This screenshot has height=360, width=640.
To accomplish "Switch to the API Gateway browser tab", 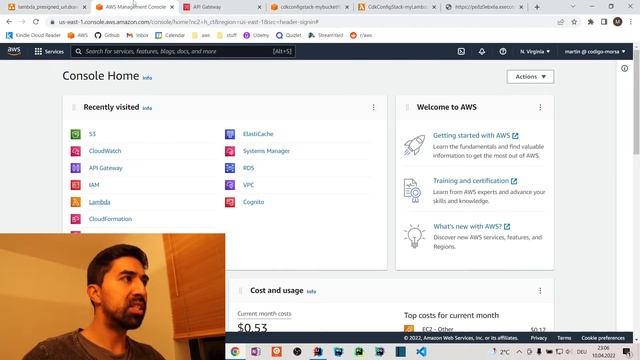I will pyautogui.click(x=222, y=7).
